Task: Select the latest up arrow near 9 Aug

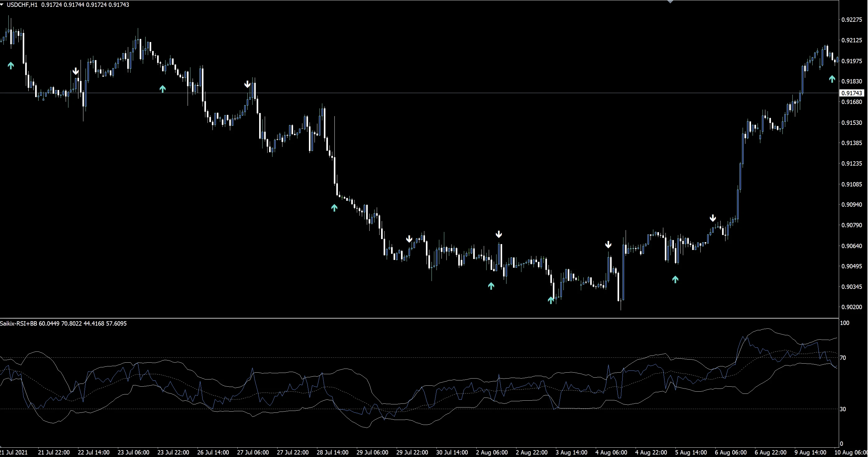Action: pos(832,79)
